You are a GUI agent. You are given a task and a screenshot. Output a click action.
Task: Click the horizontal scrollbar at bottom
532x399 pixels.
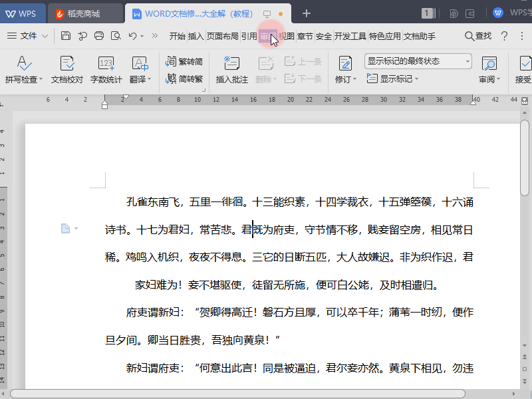click(237, 394)
